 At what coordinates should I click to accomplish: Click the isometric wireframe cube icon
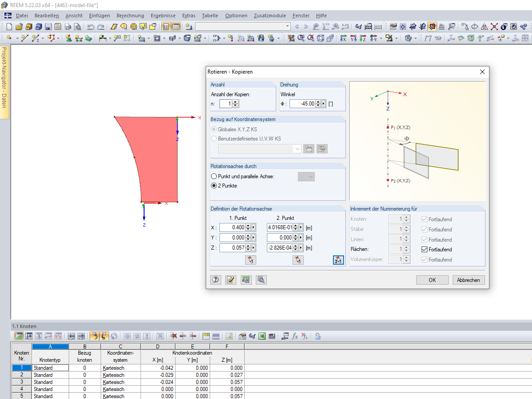click(320, 38)
